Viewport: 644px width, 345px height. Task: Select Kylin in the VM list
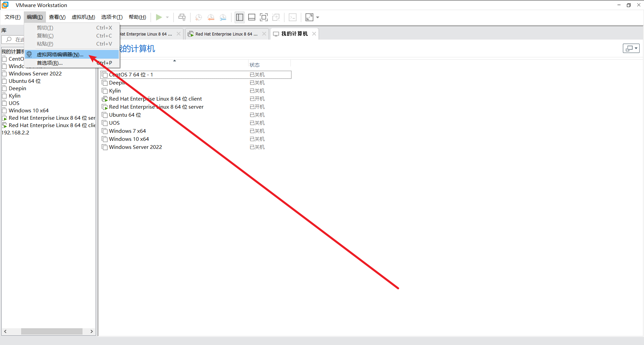115,91
